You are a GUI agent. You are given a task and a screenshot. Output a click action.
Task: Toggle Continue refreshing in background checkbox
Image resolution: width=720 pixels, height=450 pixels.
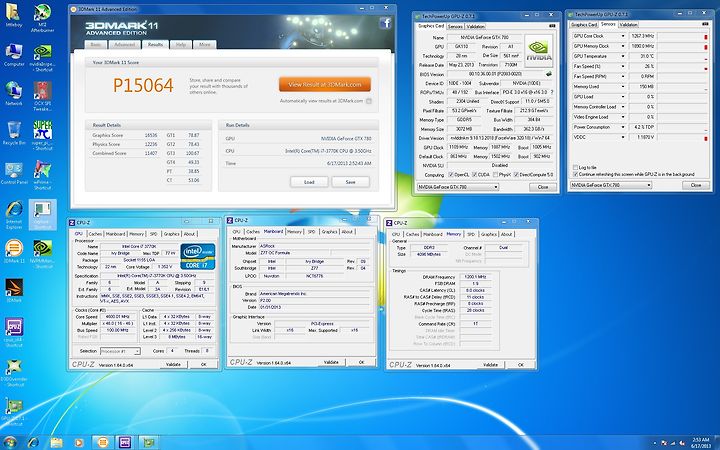pos(575,174)
